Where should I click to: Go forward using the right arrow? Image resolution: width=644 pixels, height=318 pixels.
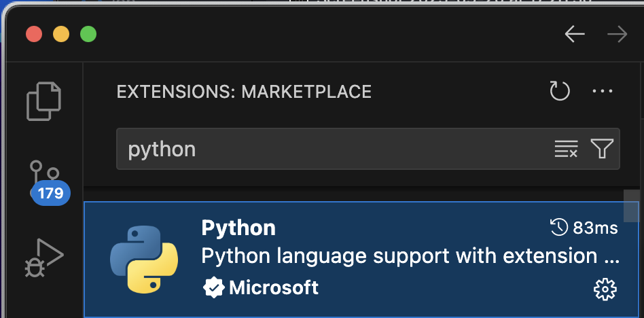coord(618,34)
